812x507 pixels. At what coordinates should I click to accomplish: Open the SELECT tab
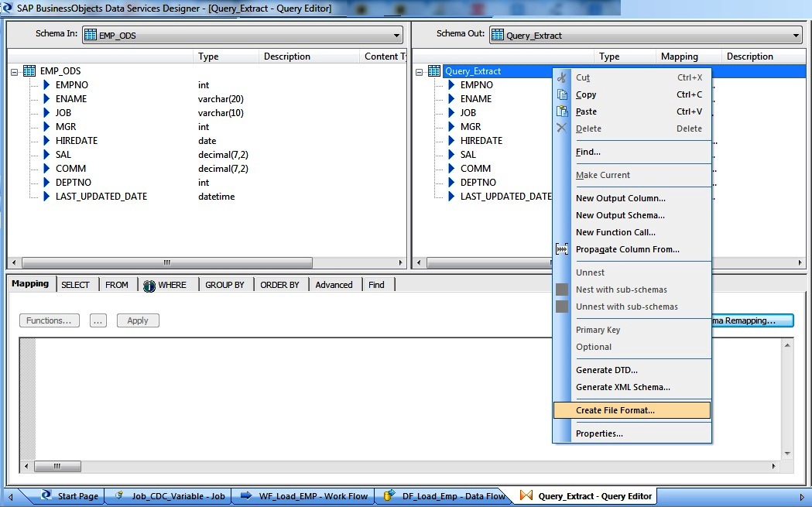click(76, 285)
